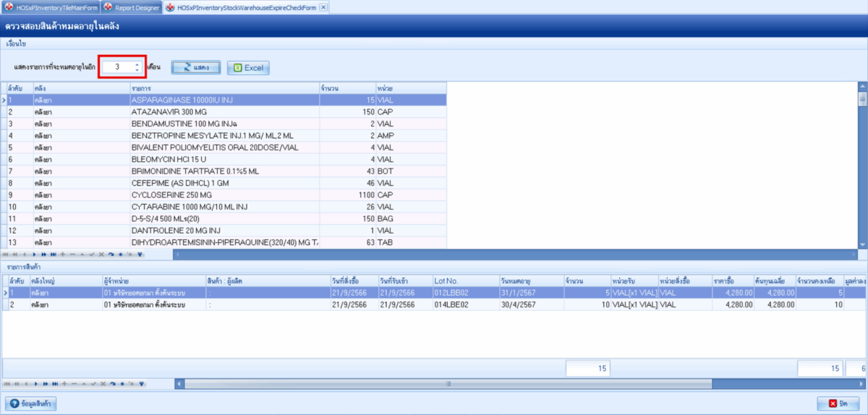Click the months expiry number input field
The image size is (868, 415).
[x=116, y=67]
